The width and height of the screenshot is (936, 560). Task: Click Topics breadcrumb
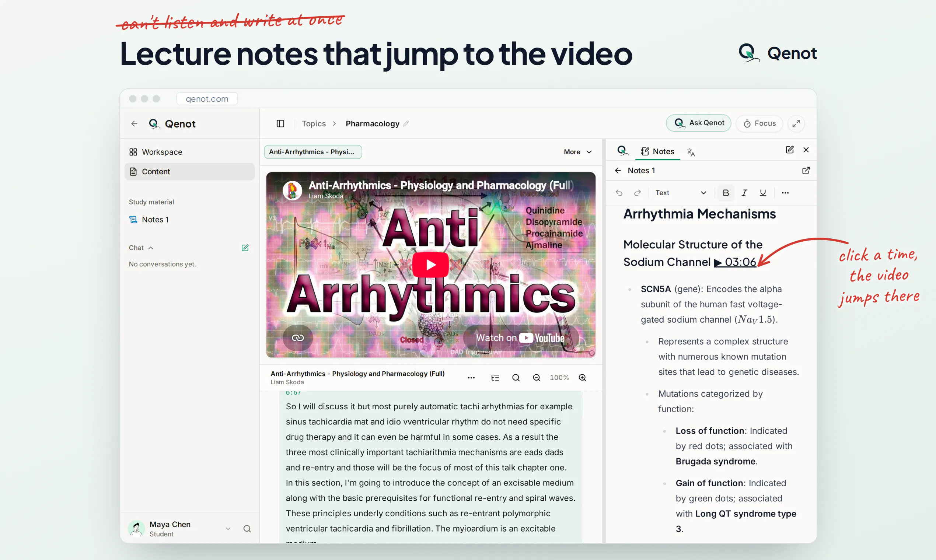pyautogui.click(x=314, y=124)
